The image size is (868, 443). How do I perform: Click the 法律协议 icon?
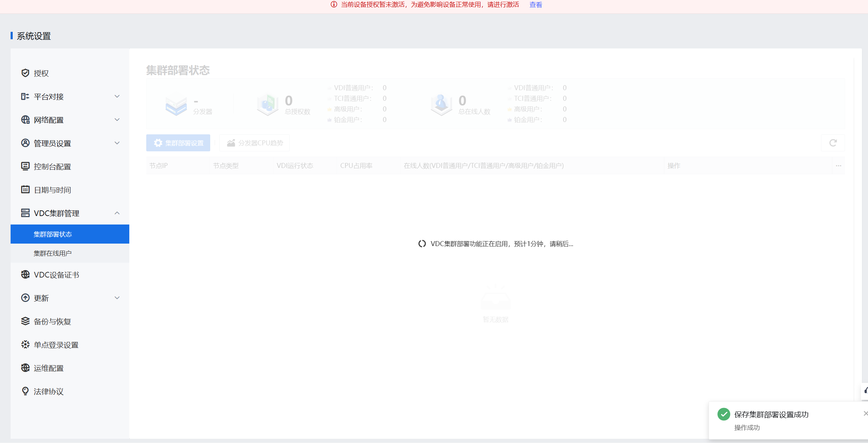(25, 391)
